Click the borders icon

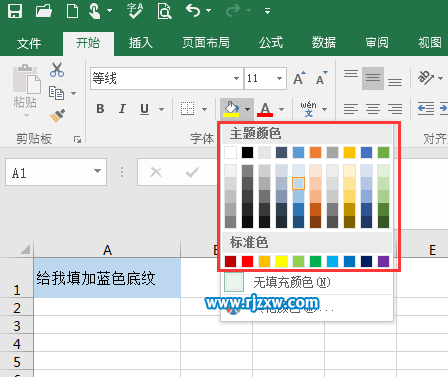pos(187,109)
